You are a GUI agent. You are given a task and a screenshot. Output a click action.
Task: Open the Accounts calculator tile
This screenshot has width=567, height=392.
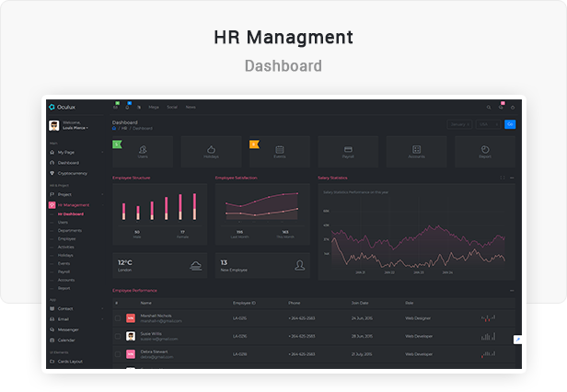(x=416, y=149)
